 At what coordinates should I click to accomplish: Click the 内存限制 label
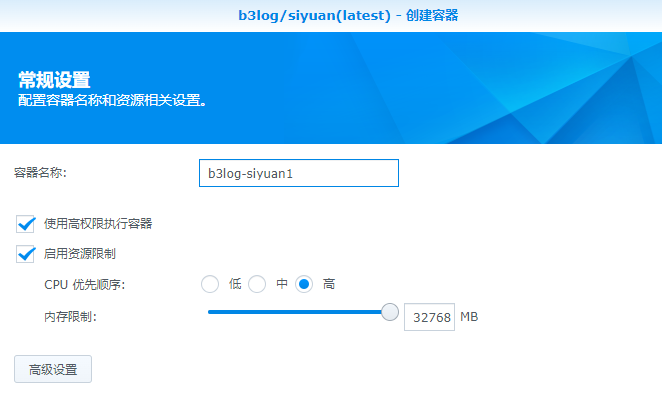pyautogui.click(x=71, y=317)
